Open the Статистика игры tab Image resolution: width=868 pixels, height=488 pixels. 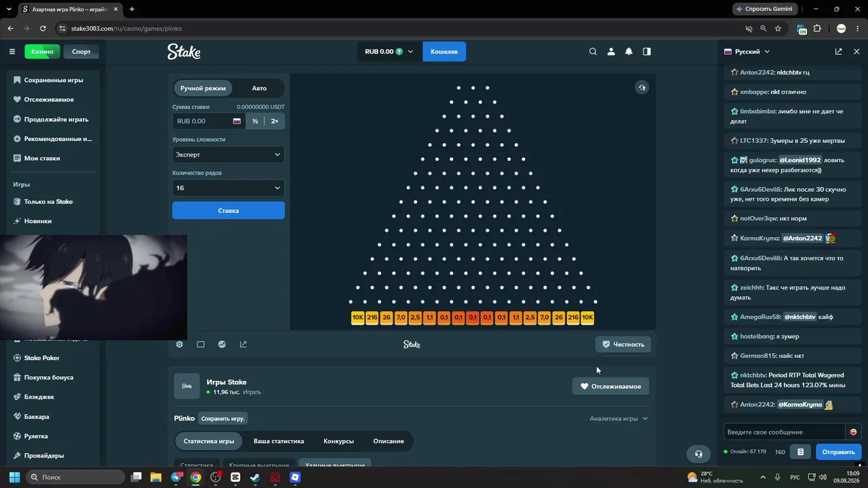click(x=209, y=441)
